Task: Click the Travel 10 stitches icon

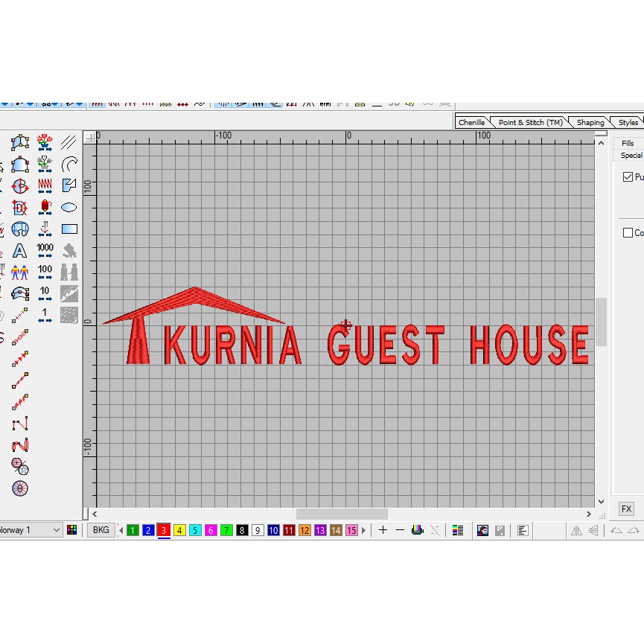Action: point(45,293)
